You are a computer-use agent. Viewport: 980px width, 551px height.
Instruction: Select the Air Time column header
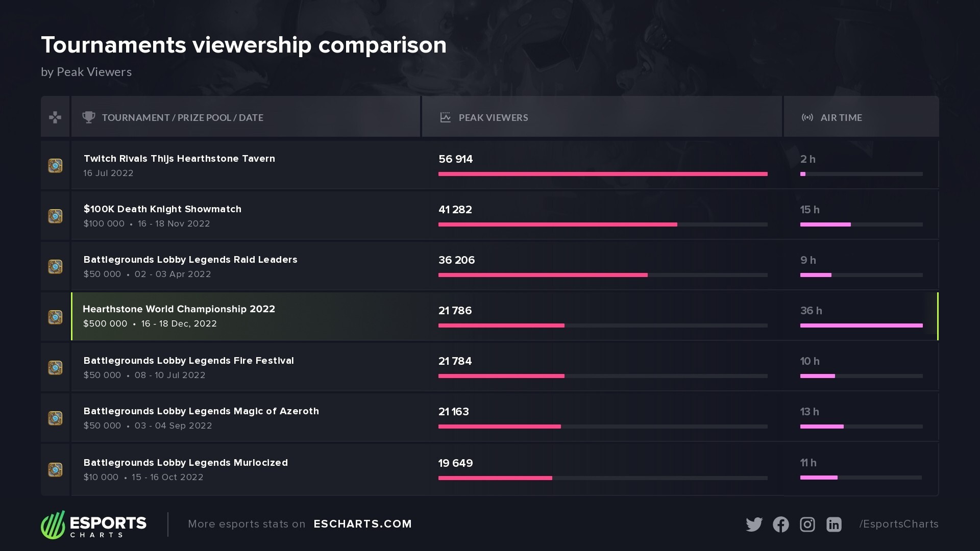pyautogui.click(x=841, y=117)
